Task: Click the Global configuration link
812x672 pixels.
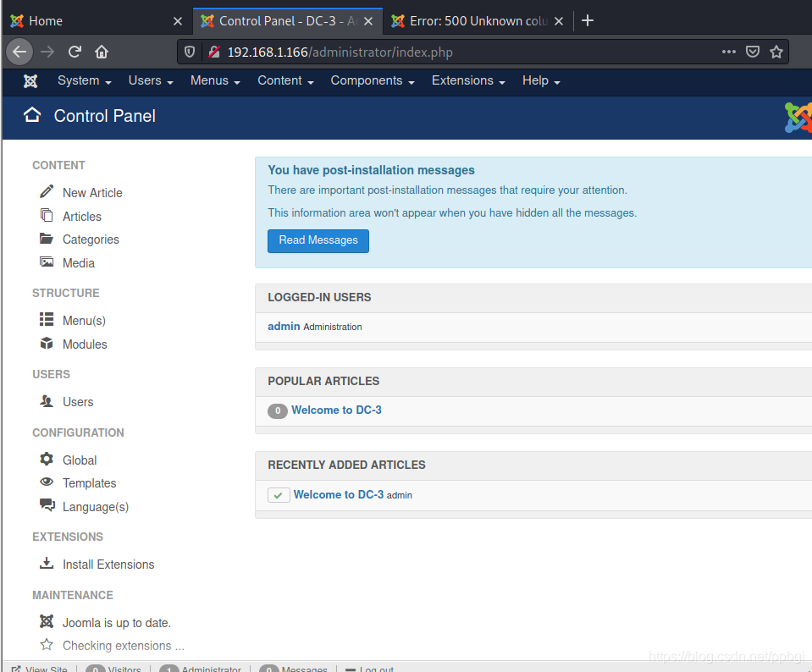Action: pos(80,460)
